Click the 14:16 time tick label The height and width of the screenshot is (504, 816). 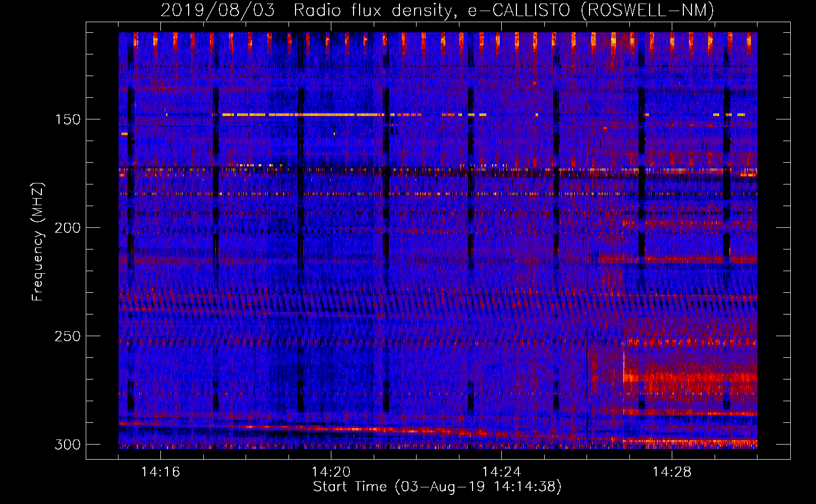coord(160,472)
